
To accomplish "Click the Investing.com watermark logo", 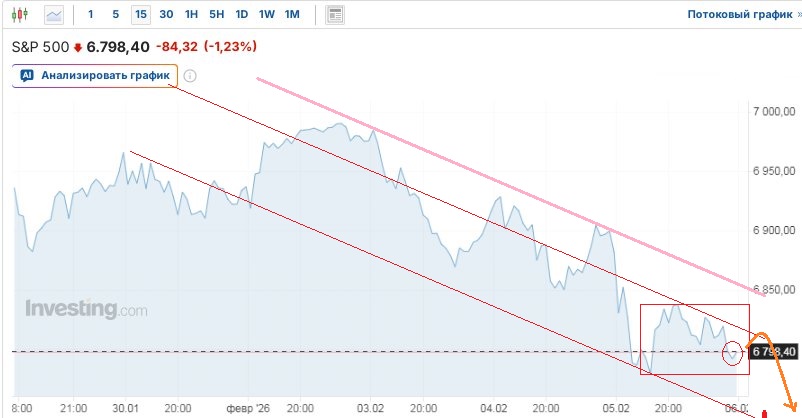I will click(x=86, y=309).
